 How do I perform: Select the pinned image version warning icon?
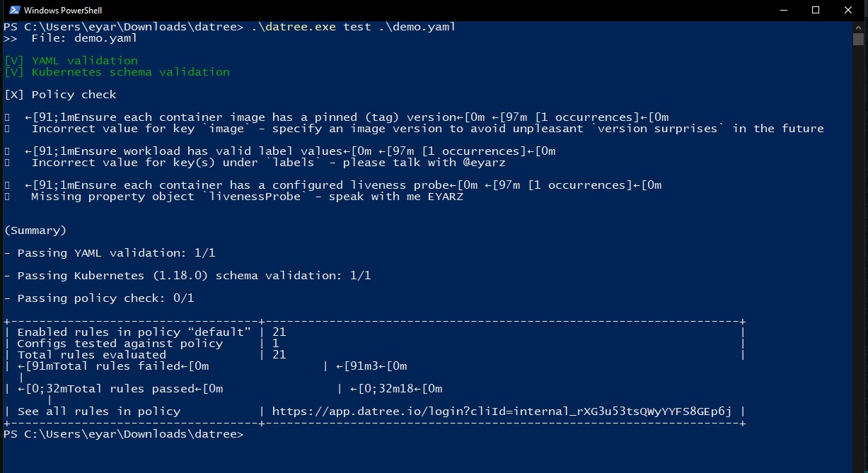[6, 117]
